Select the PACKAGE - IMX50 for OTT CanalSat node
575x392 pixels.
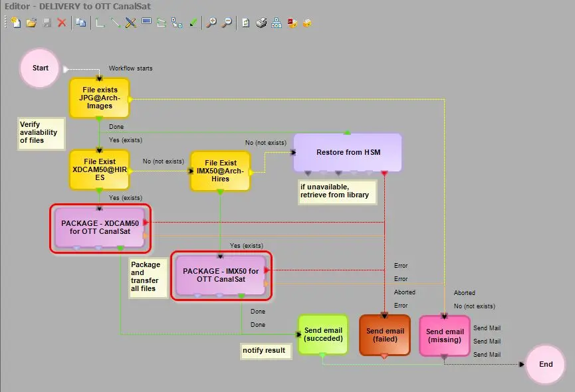[x=221, y=275]
